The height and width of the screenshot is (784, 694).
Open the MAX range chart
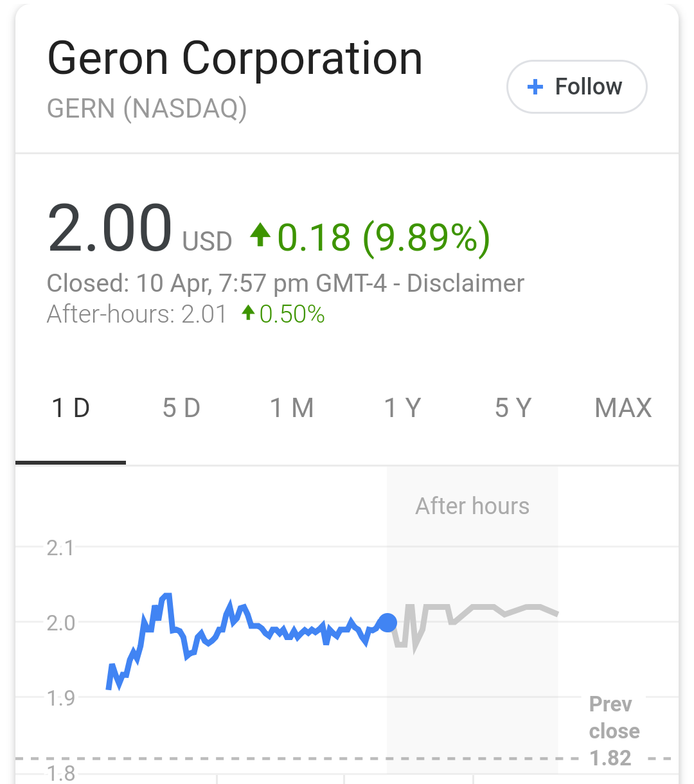point(623,408)
